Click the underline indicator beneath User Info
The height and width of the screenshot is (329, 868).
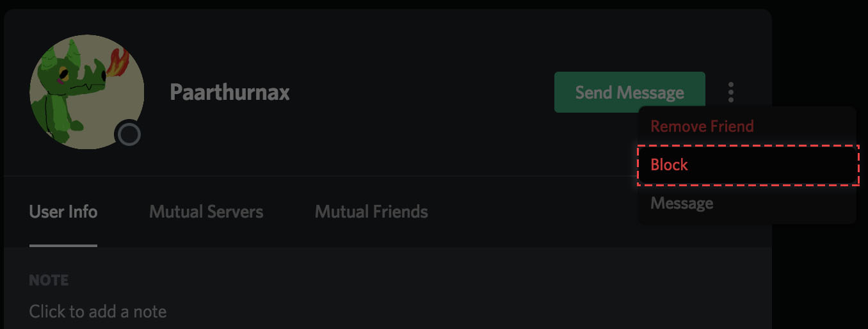(x=63, y=245)
